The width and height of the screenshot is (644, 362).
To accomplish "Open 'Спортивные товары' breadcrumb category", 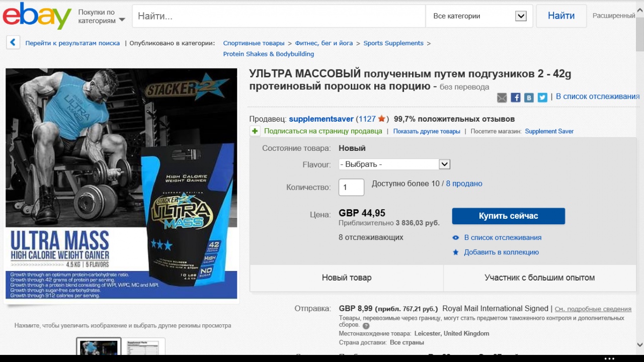I will click(x=254, y=43).
